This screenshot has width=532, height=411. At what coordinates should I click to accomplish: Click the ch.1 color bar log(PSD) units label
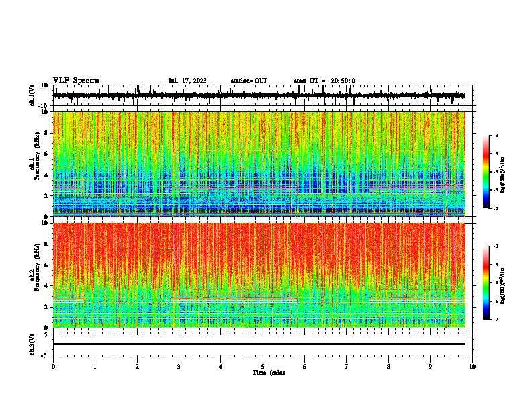tap(503, 175)
